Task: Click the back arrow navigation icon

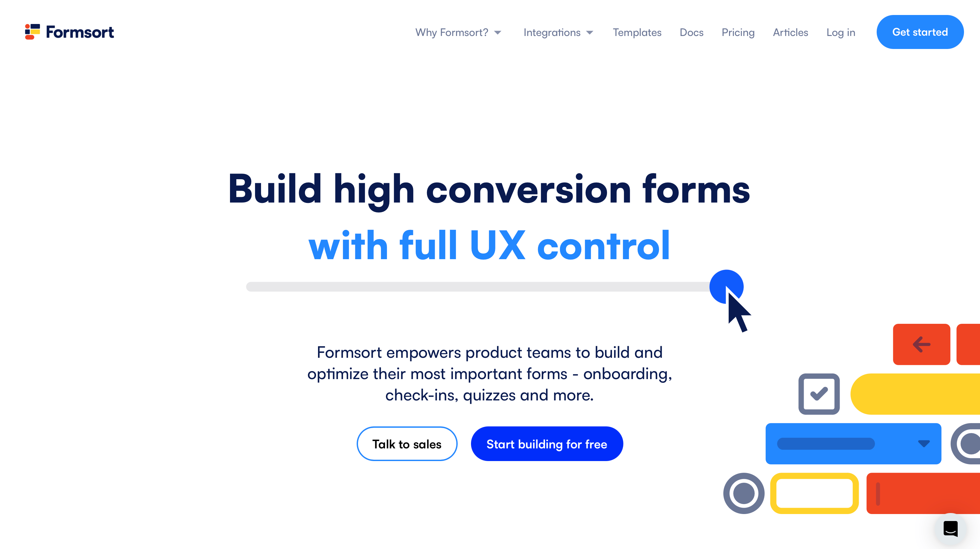Action: pyautogui.click(x=922, y=344)
